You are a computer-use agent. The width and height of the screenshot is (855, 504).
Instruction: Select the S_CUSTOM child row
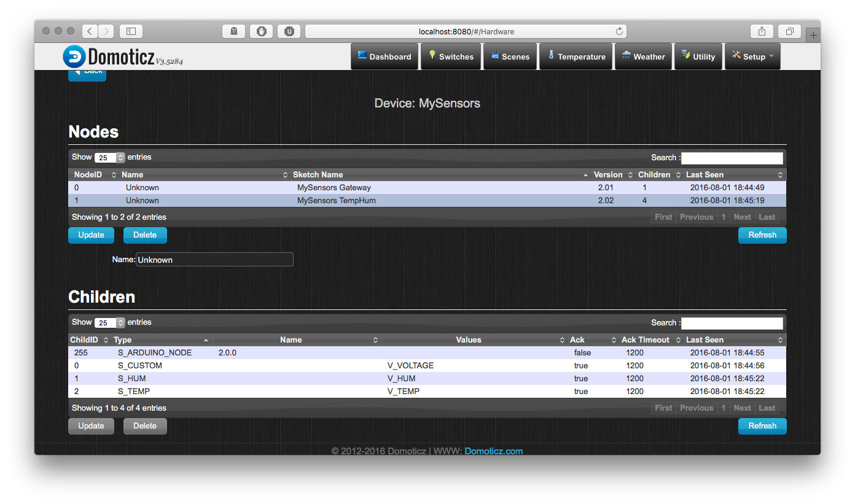click(427, 366)
